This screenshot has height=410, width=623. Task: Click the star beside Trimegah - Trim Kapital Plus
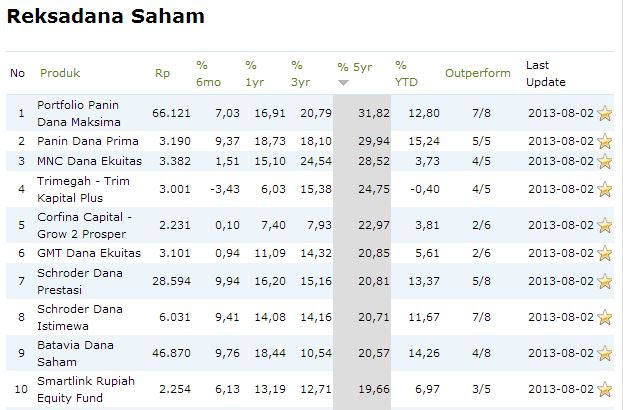[x=605, y=189]
